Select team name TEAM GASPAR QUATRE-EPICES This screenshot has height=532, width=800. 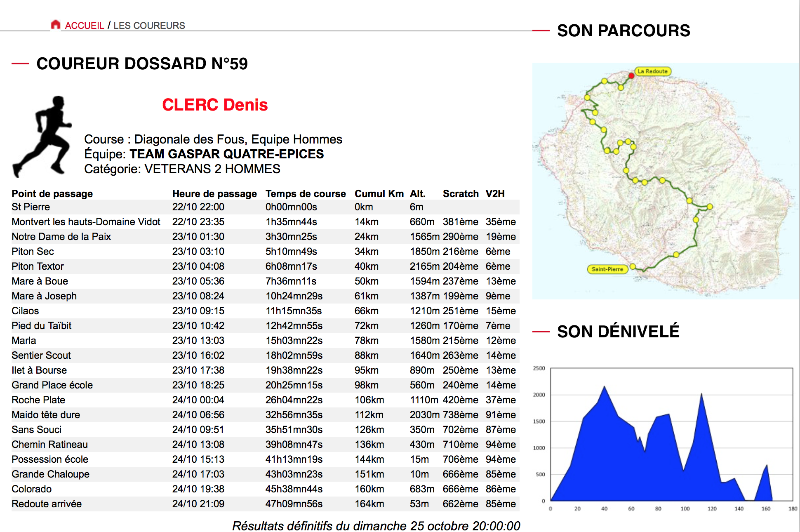(227, 154)
